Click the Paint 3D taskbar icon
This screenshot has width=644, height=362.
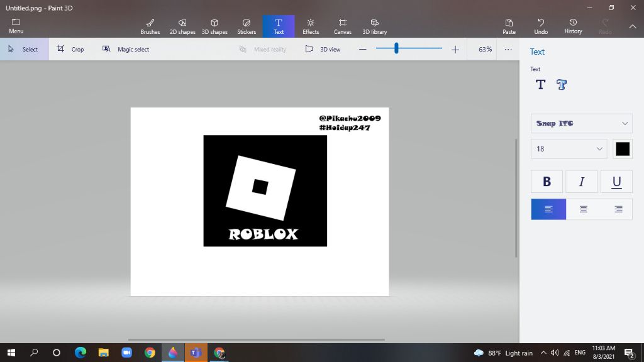point(173,353)
